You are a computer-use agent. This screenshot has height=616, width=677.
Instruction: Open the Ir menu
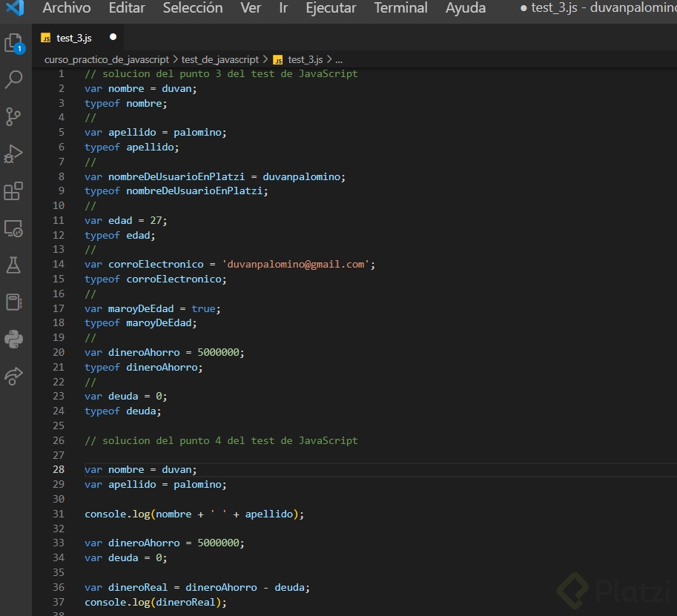coord(283,7)
